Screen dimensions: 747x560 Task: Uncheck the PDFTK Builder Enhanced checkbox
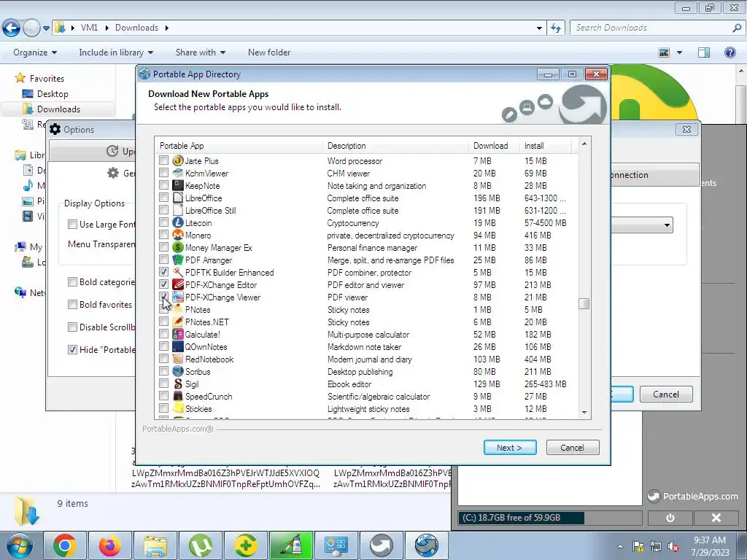(x=164, y=272)
